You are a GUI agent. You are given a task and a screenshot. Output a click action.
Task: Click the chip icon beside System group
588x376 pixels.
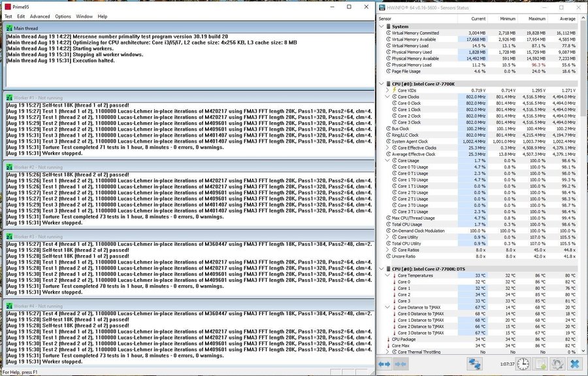[x=389, y=26]
